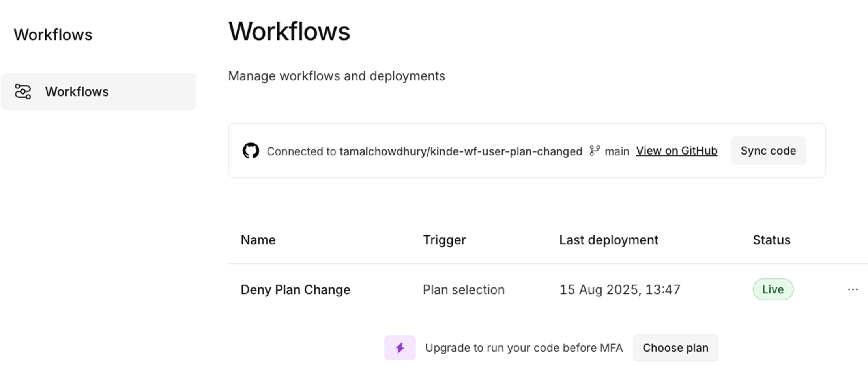This screenshot has height=384, width=868.
Task: Click Choose plan
Action: [x=675, y=347]
